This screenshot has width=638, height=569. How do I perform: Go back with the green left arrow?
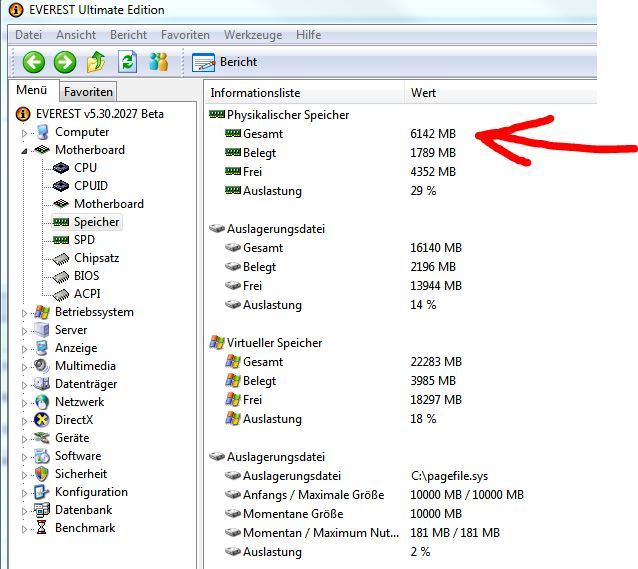[33, 62]
